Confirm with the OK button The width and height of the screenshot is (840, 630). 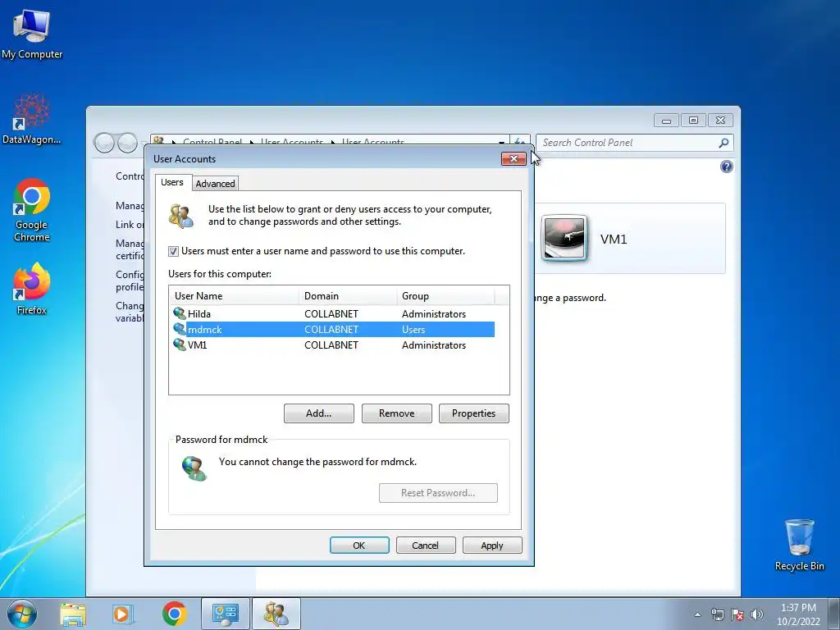click(x=359, y=546)
